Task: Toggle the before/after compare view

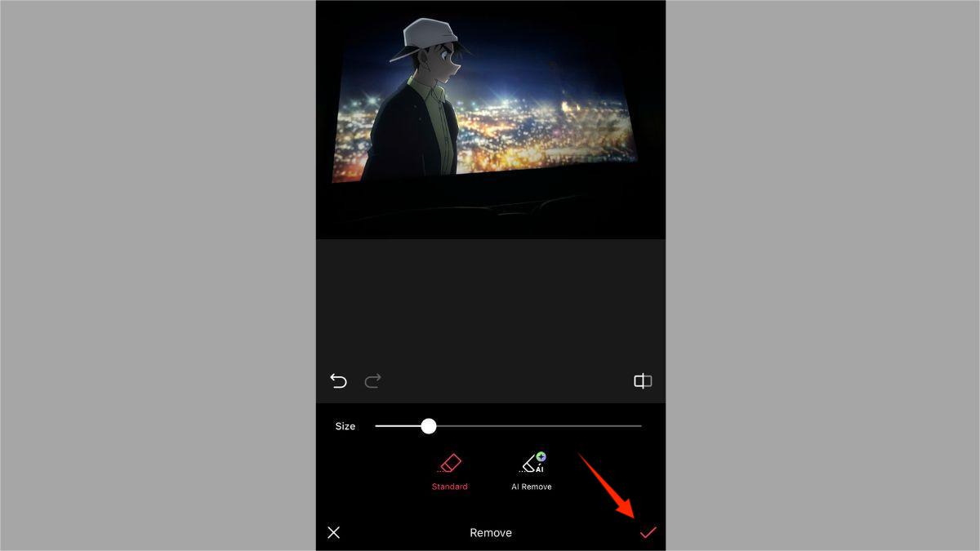Action: coord(643,381)
